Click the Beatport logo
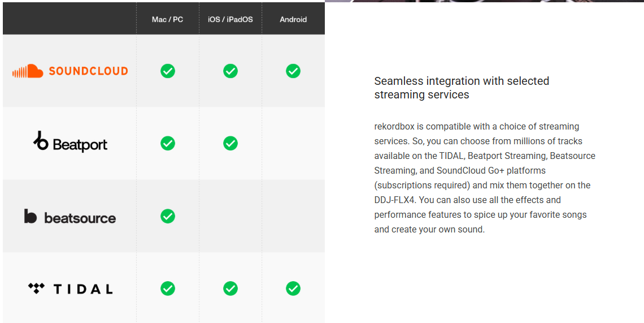Image resolution: width=644 pixels, height=323 pixels. [x=70, y=143]
